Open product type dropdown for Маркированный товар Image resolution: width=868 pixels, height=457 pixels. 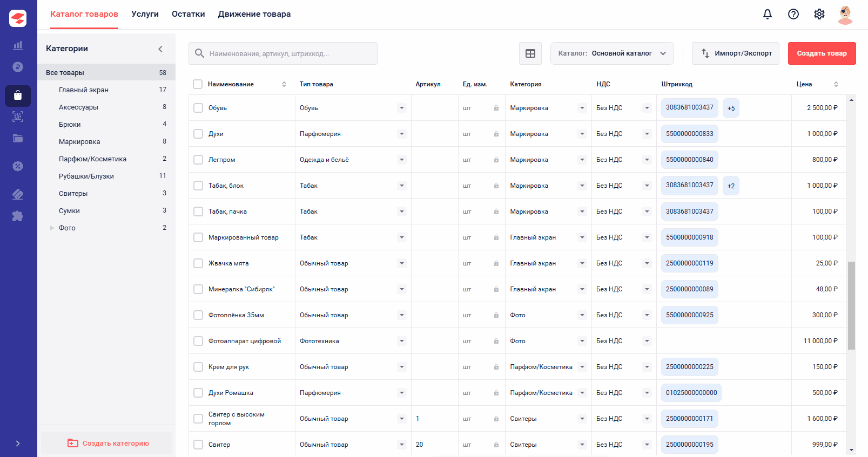pos(402,237)
